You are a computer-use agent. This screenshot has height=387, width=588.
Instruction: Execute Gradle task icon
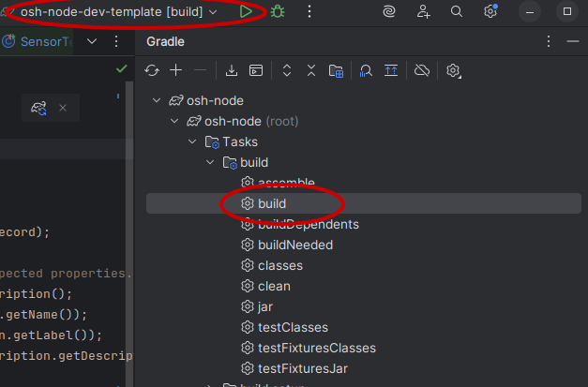256,70
